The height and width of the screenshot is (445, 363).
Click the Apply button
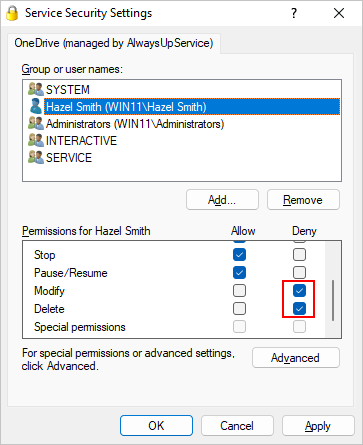point(318,426)
